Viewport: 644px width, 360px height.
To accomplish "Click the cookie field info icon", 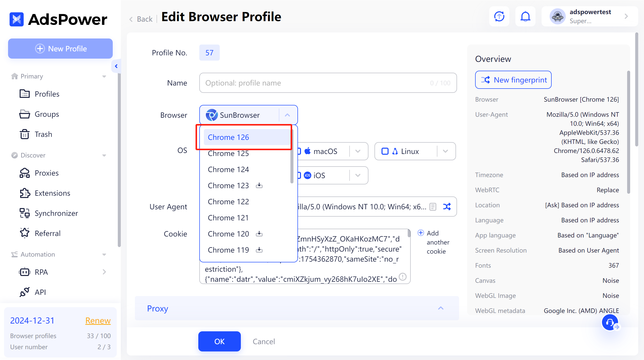I will pyautogui.click(x=403, y=277).
